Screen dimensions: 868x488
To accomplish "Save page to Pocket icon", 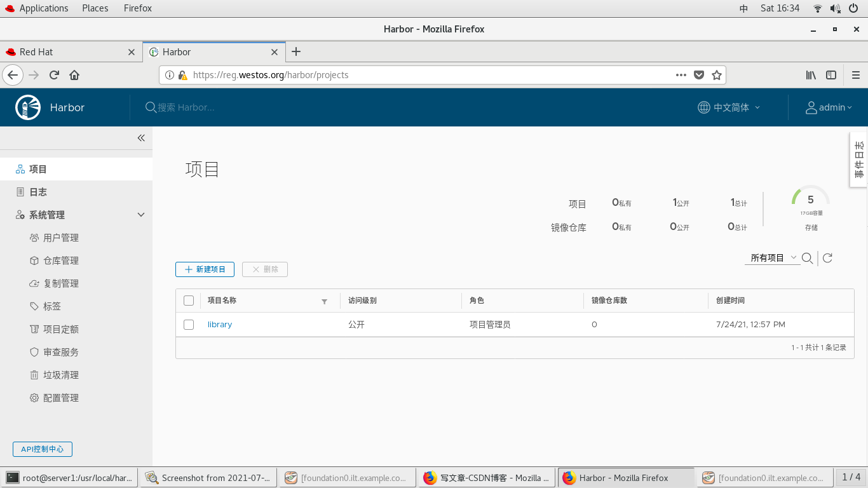I will pyautogui.click(x=699, y=75).
